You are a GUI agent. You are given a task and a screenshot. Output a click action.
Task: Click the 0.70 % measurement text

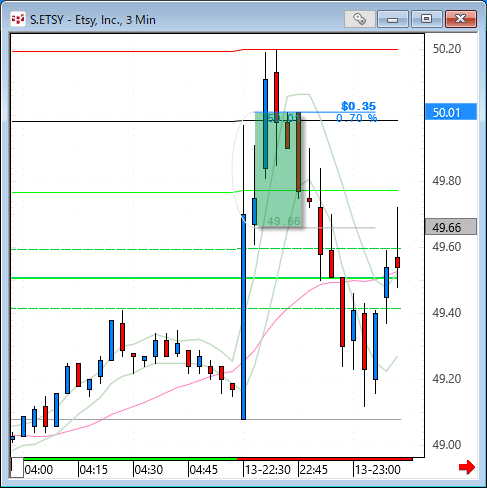tap(356, 118)
